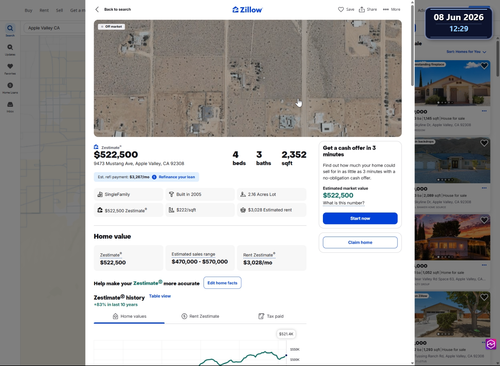
Task: Click the Rent Zestimate label in Home value
Action: 259,255
